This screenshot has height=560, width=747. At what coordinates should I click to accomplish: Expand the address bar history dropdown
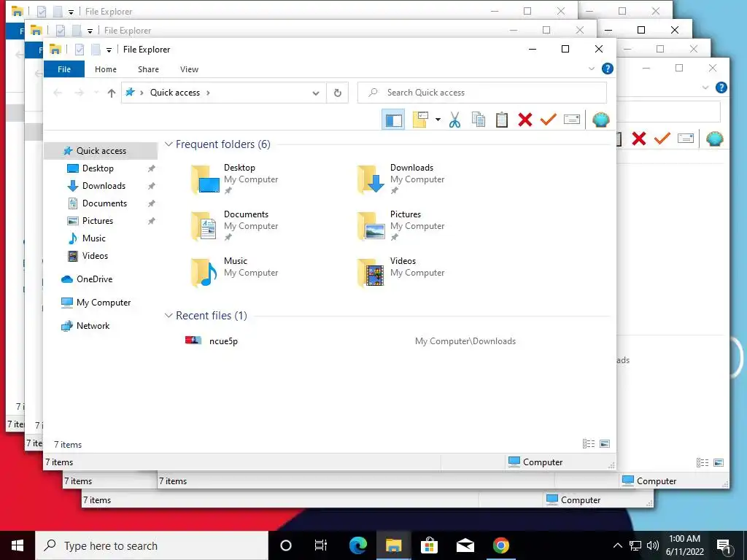(x=315, y=93)
